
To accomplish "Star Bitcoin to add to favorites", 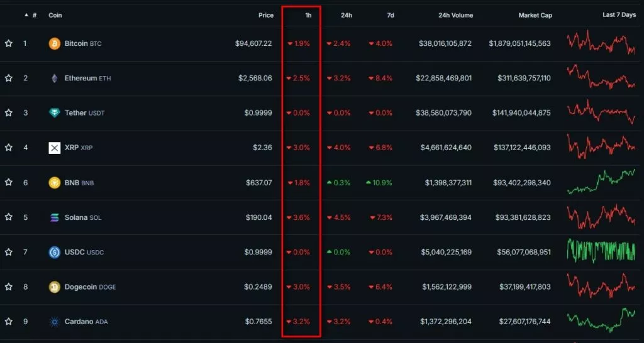I will pos(9,43).
